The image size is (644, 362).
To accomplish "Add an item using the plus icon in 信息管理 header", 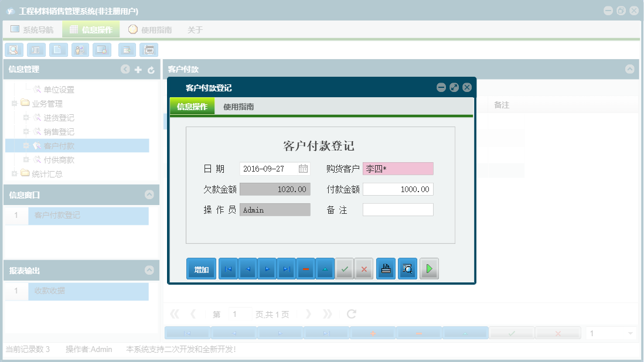I will (138, 69).
